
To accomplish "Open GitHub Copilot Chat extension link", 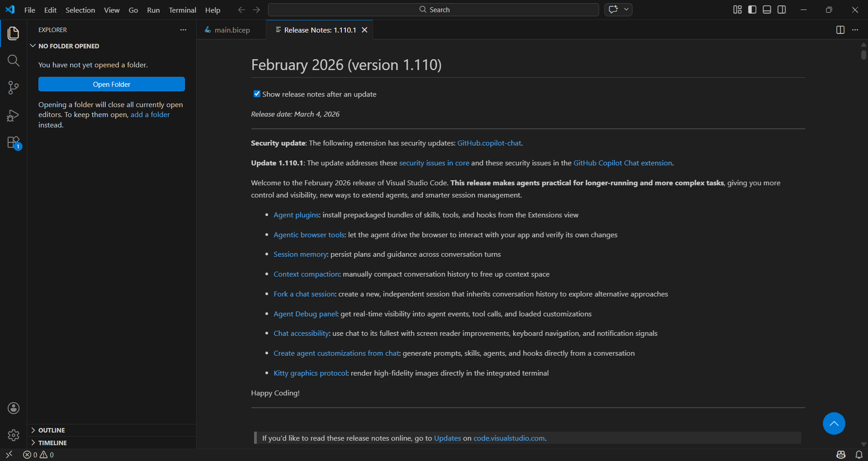I will (623, 163).
